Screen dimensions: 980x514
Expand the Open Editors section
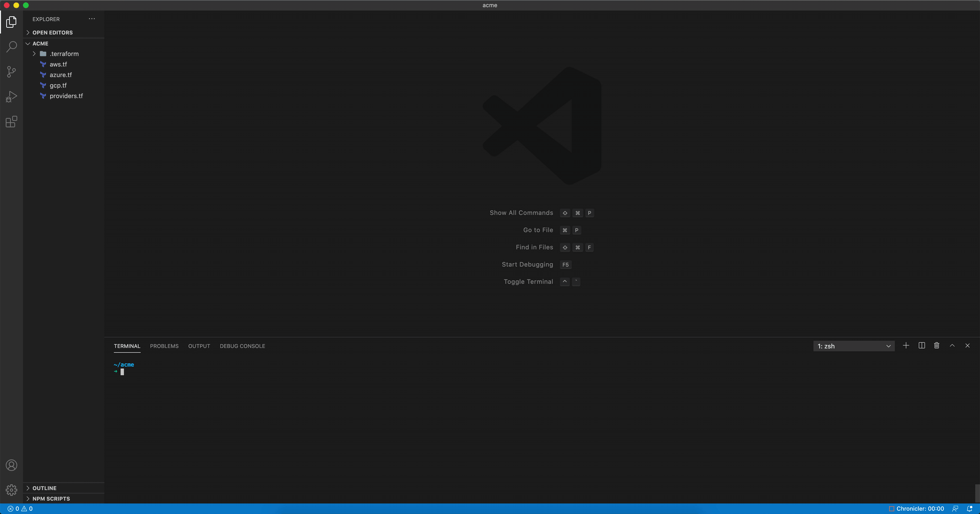[64, 33]
